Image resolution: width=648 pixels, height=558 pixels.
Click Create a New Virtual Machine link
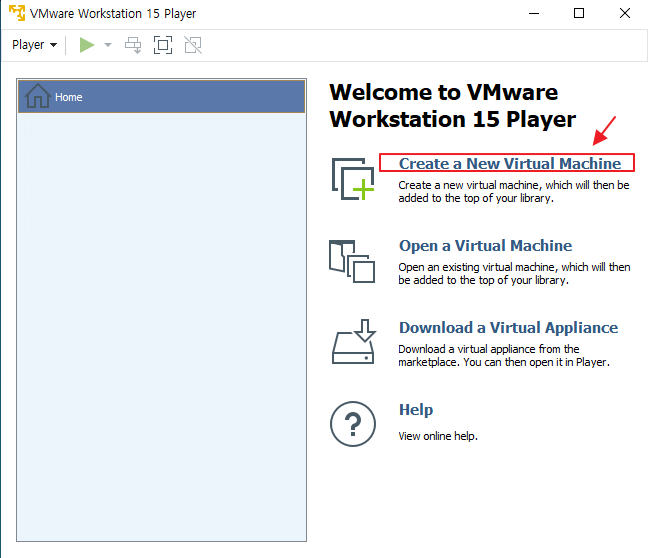coord(510,164)
